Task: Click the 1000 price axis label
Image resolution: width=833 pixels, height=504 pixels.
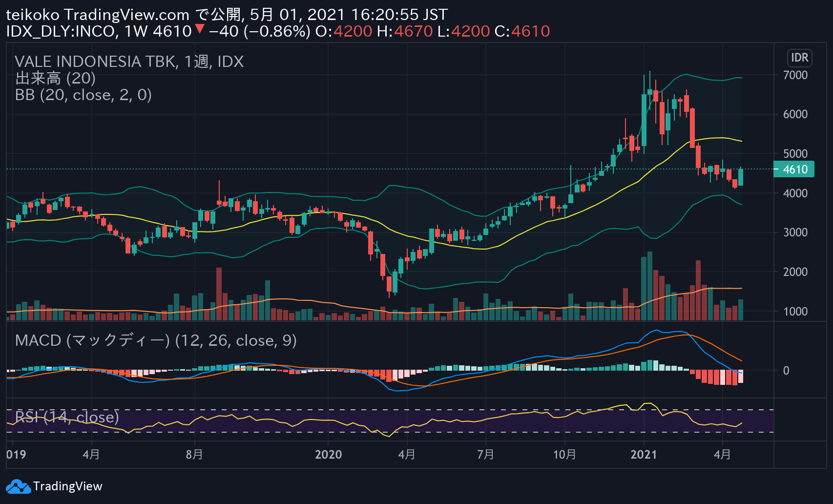Action: (x=795, y=312)
